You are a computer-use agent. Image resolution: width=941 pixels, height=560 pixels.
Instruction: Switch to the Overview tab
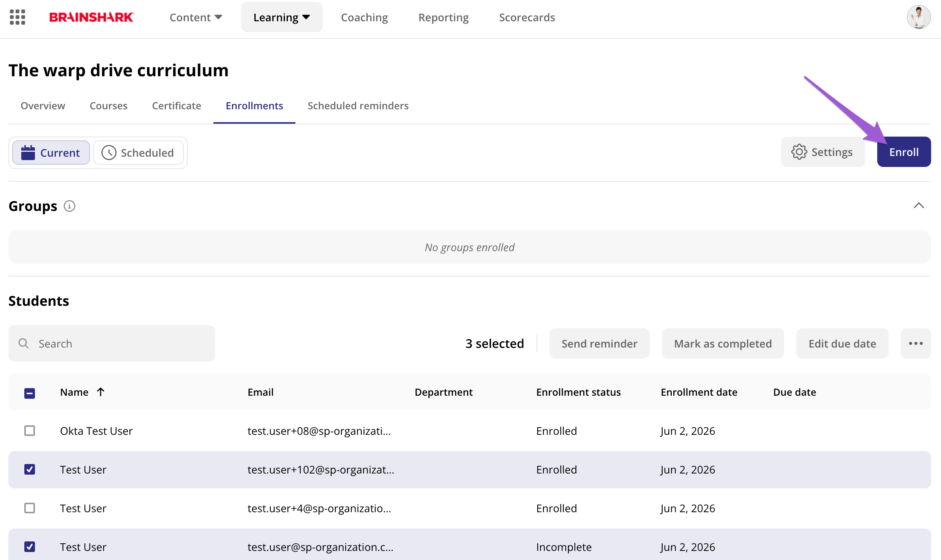click(x=43, y=105)
